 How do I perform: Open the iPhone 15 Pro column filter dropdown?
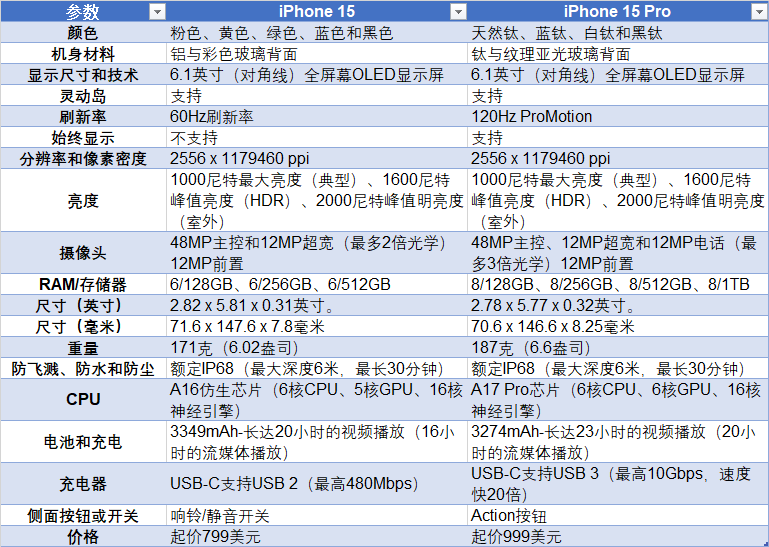click(x=759, y=12)
